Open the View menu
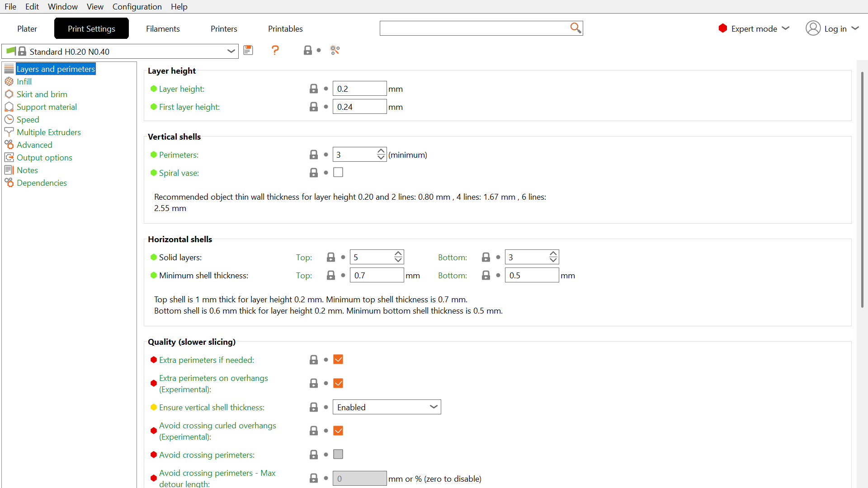The height and width of the screenshot is (488, 868). tap(95, 6)
